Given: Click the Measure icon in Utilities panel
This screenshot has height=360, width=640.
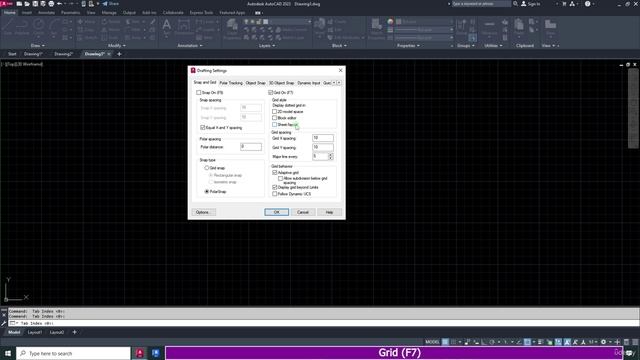Looking at the screenshot, I should pos(489,26).
